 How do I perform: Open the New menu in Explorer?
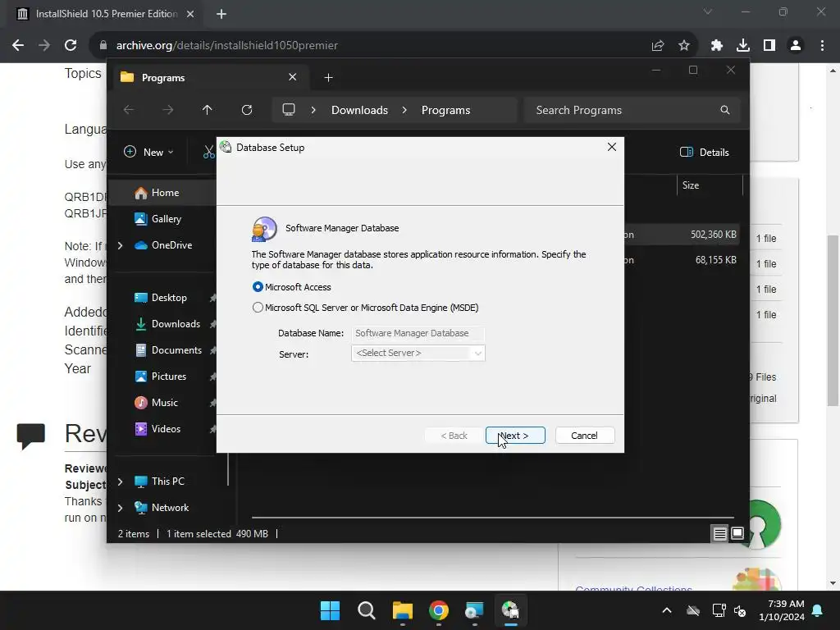[148, 152]
